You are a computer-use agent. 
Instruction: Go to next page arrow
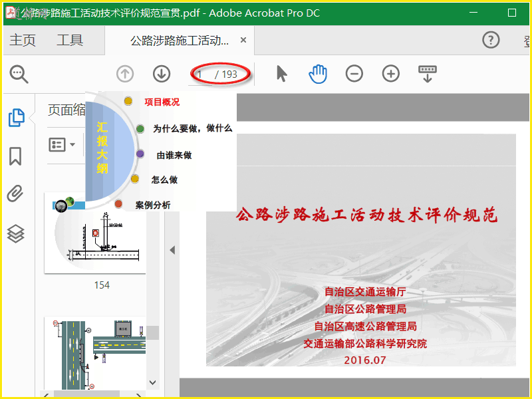coord(162,74)
